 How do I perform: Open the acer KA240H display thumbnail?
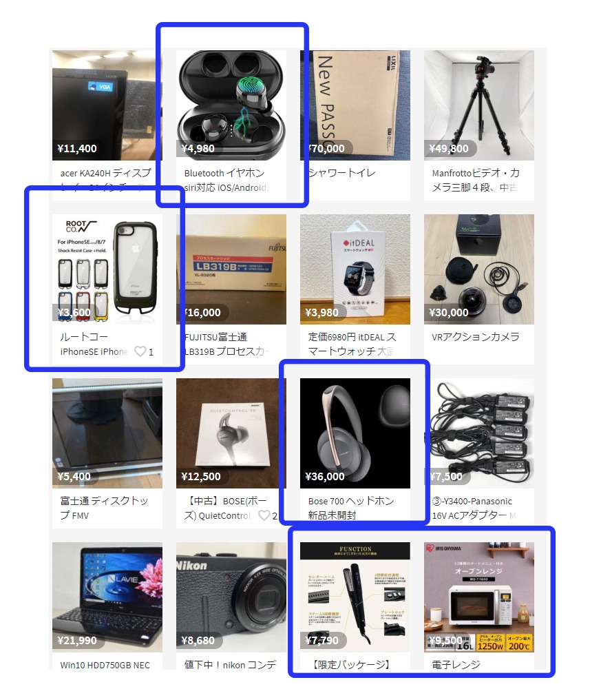point(107,105)
